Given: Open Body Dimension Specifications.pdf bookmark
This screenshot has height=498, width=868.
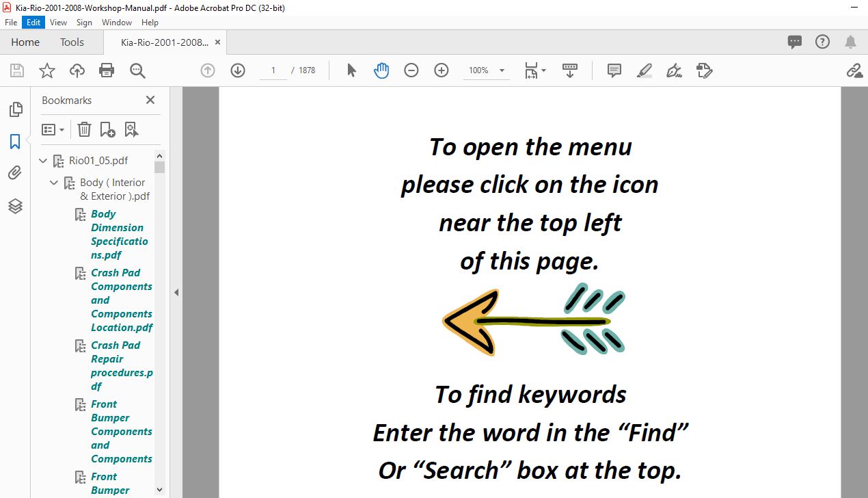Looking at the screenshot, I should (120, 235).
